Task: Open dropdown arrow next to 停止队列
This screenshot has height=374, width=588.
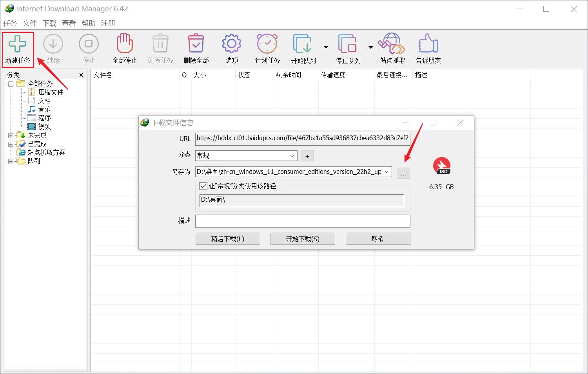Action: [370, 47]
